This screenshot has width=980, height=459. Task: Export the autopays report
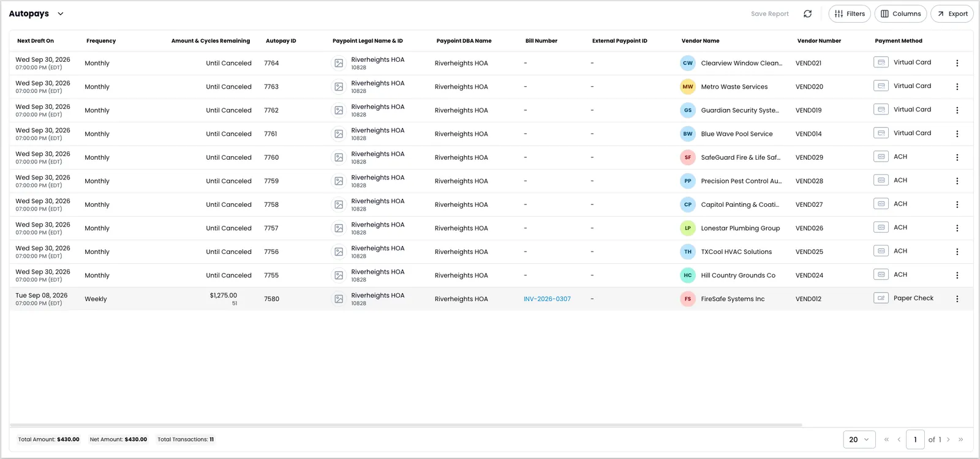[x=952, y=13]
